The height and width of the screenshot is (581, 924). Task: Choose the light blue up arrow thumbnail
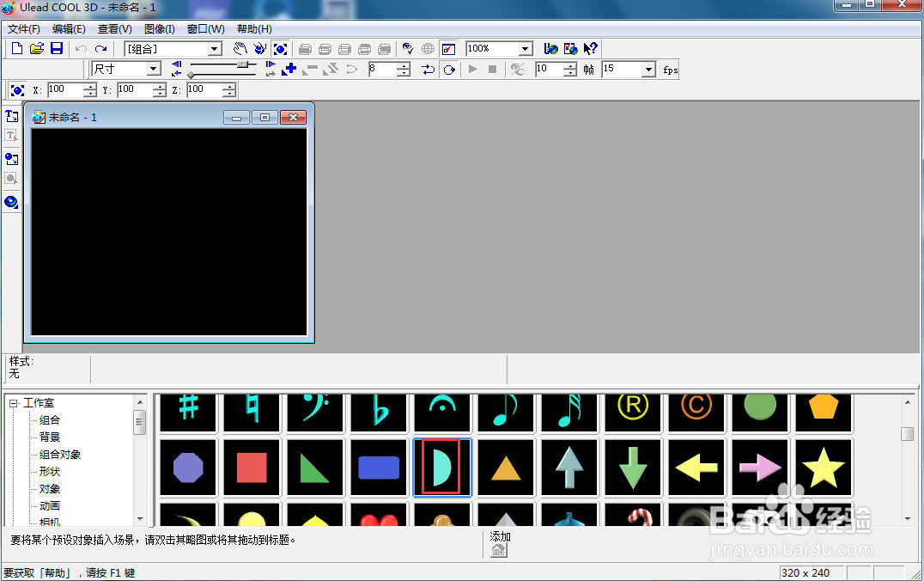pyautogui.click(x=569, y=468)
